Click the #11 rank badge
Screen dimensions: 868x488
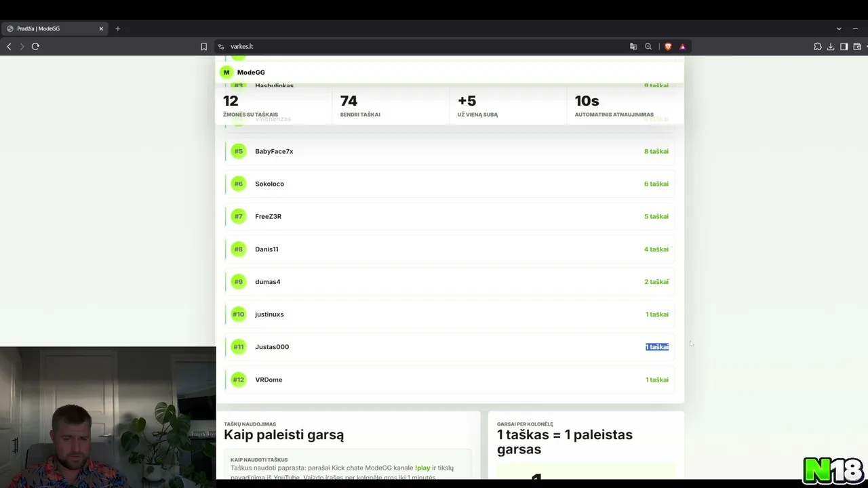[239, 347]
